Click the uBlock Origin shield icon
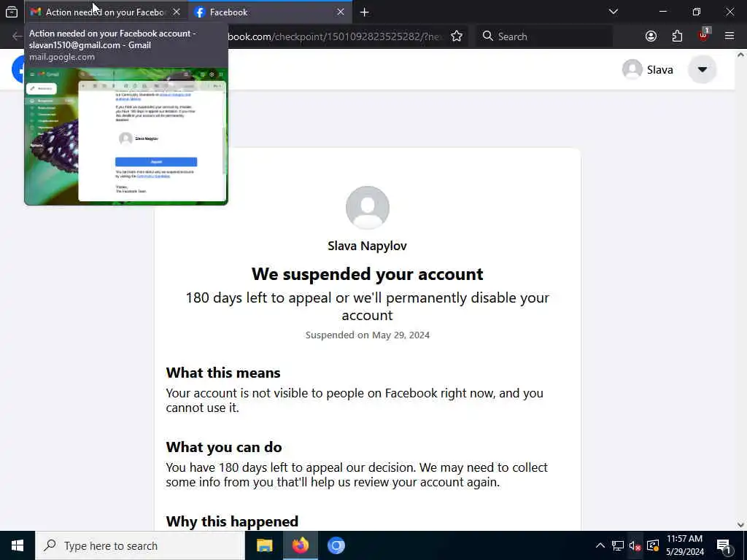This screenshot has width=747, height=560. click(703, 36)
